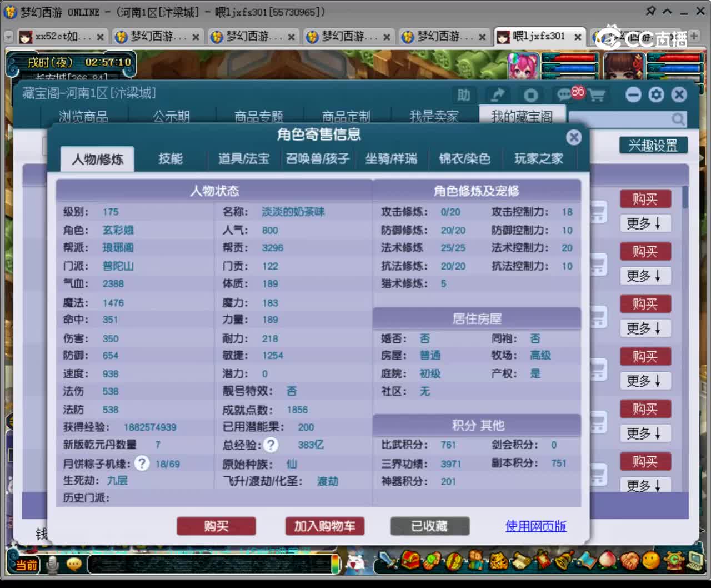Image resolution: width=711 pixels, height=588 pixels.
Task: Click the golden bell icon in the bottom toolbar
Action: click(x=564, y=561)
